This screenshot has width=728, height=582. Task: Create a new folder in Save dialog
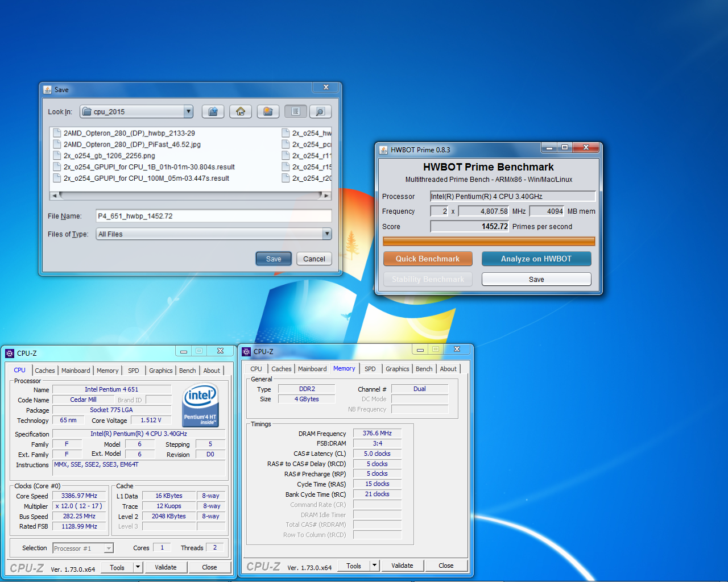pyautogui.click(x=268, y=111)
